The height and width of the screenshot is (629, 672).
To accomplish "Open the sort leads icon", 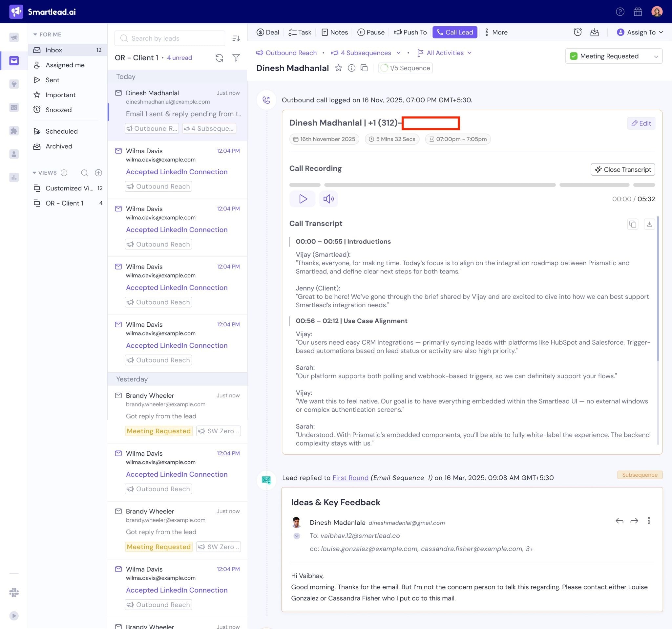I will 236,38.
